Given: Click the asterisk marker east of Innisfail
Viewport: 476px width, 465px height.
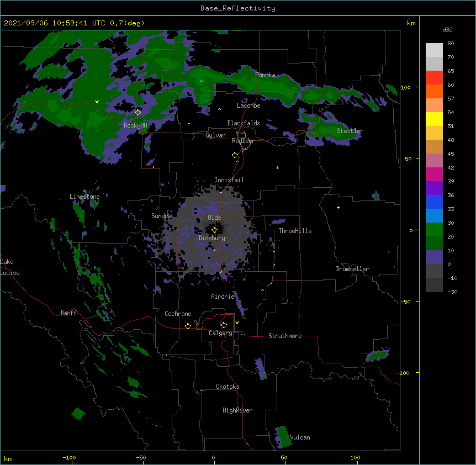Looking at the screenshot, I should [x=277, y=167].
